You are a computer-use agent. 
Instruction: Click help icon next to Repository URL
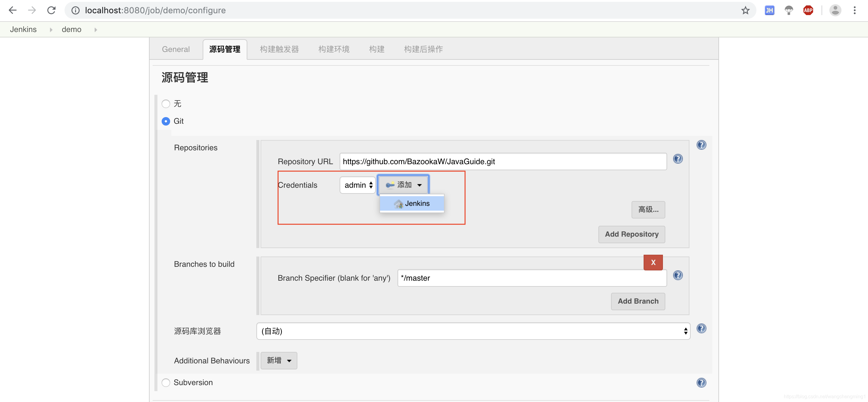click(678, 159)
